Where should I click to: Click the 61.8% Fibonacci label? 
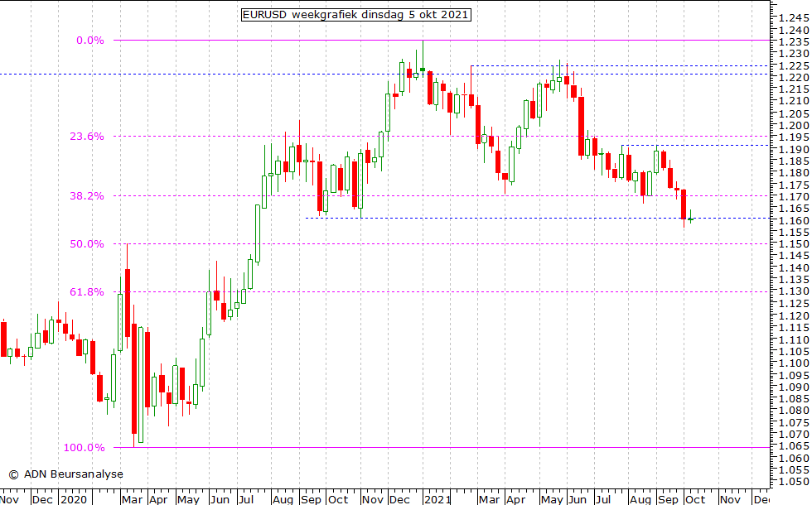point(87,292)
